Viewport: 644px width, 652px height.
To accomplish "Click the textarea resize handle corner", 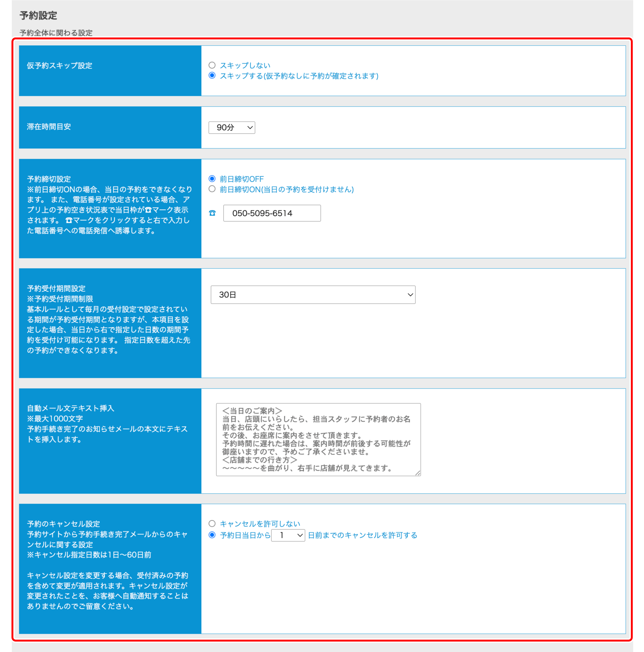I will [x=418, y=473].
